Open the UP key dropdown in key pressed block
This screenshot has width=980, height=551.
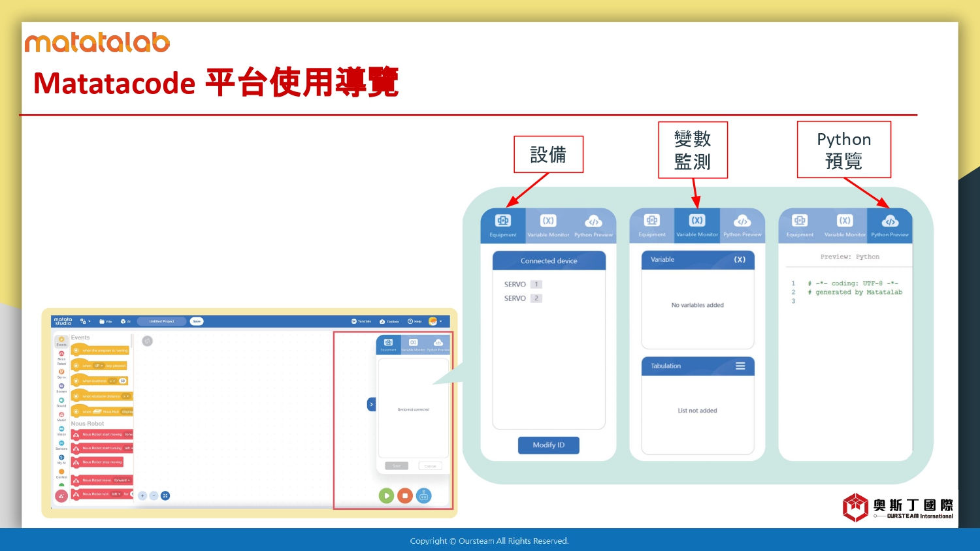click(x=99, y=366)
